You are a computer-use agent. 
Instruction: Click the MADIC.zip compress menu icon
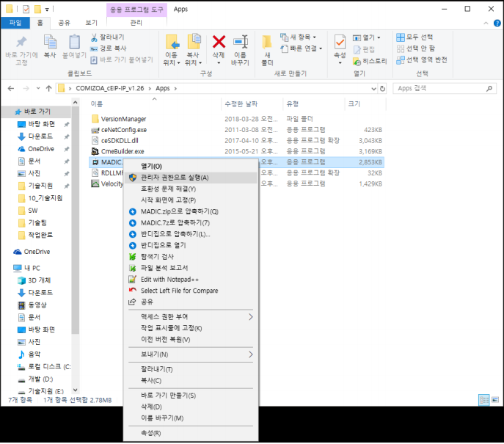point(133,211)
